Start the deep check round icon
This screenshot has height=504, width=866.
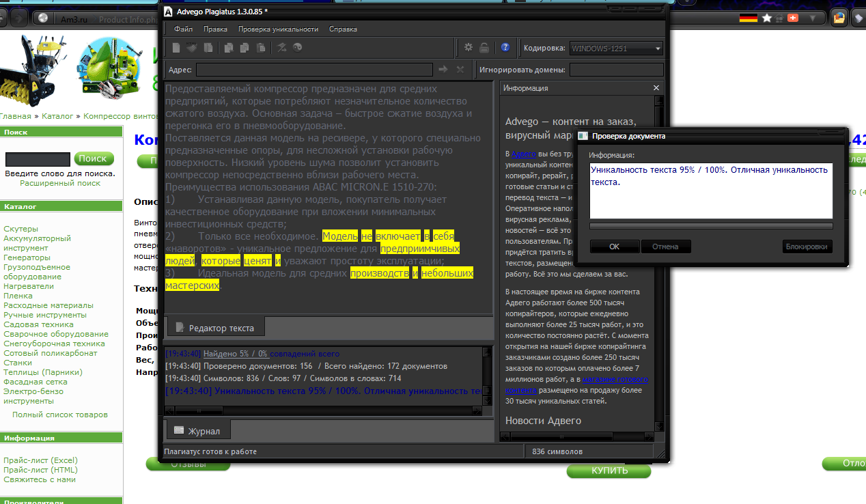[297, 48]
